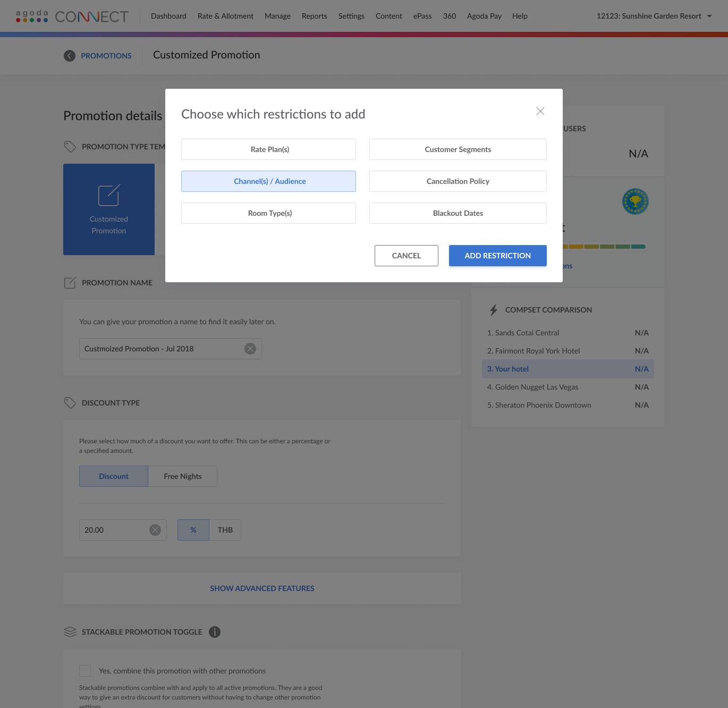Image resolution: width=728 pixels, height=708 pixels.
Task: Clear the discount value 20.00 with X icon
Action: pyautogui.click(x=155, y=530)
